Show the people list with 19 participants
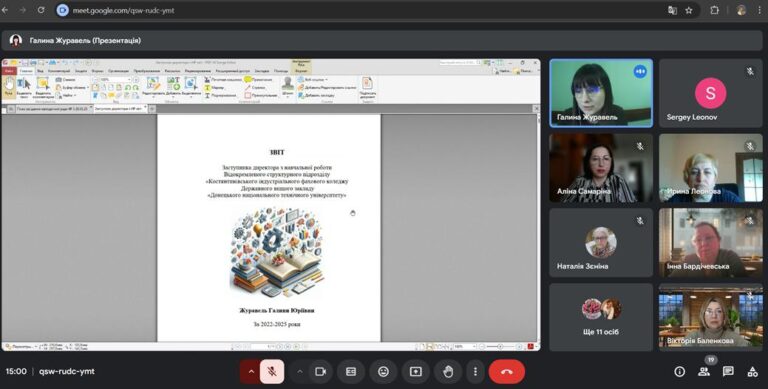 click(704, 371)
